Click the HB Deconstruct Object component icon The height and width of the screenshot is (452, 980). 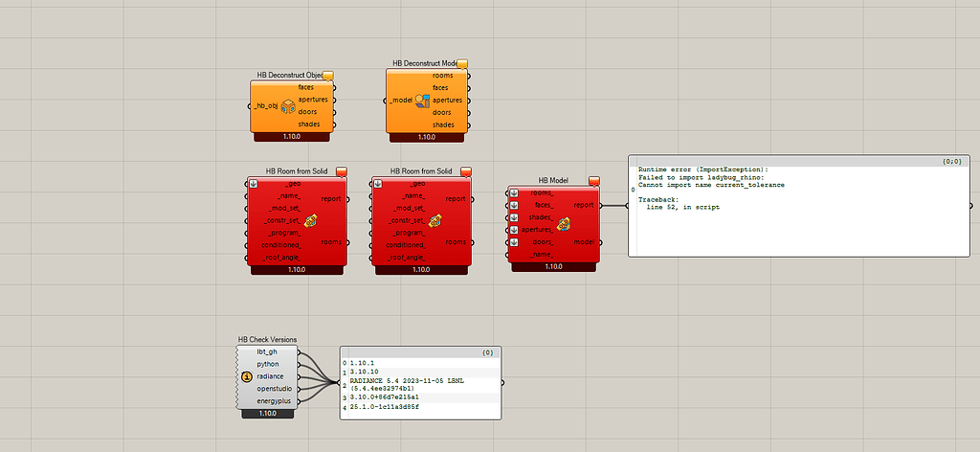point(287,106)
